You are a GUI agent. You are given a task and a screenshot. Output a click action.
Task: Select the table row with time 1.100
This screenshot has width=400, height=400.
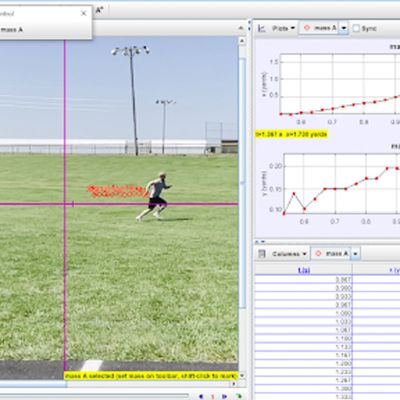(328, 338)
